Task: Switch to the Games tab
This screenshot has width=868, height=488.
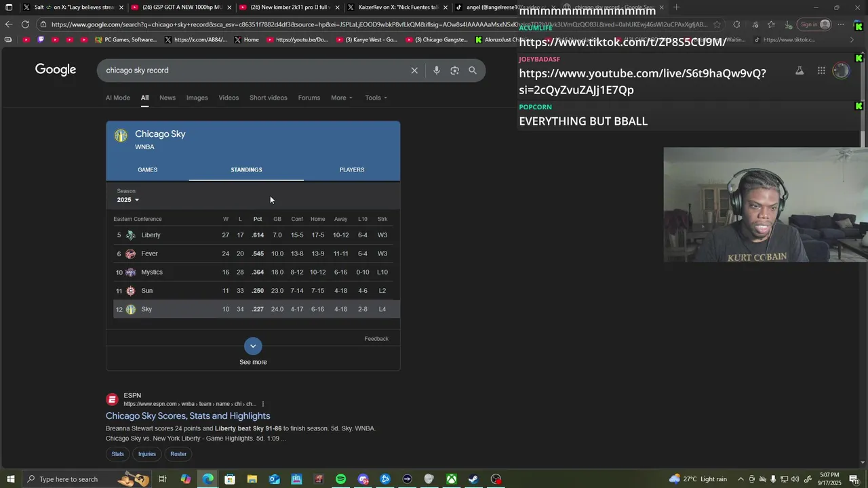Action: click(147, 169)
